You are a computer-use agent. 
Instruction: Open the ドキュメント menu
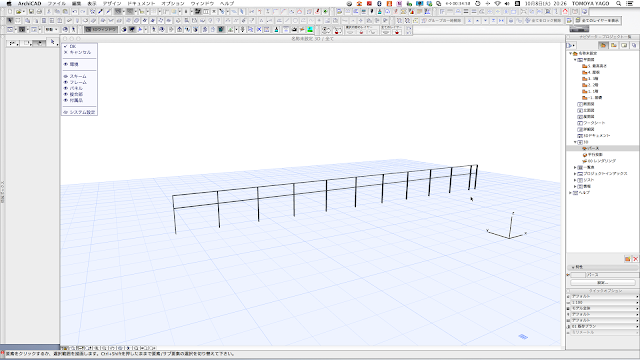[141, 3]
